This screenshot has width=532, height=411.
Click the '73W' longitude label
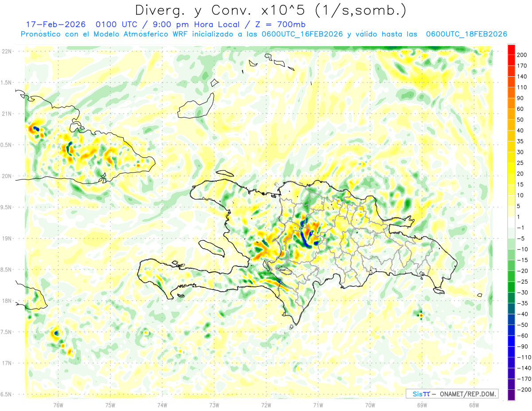coord(214,405)
